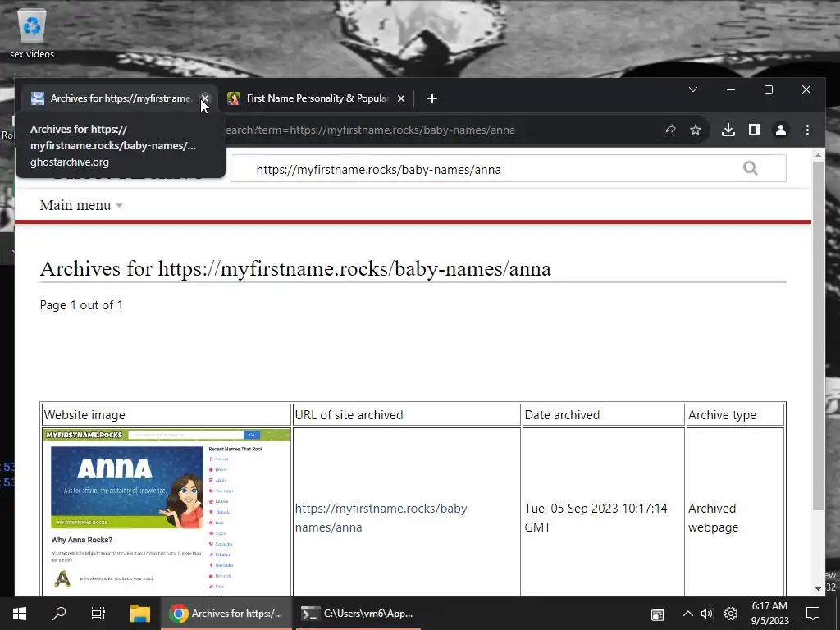Click the settings gear tray icon
This screenshot has height=630, width=840.
731,614
